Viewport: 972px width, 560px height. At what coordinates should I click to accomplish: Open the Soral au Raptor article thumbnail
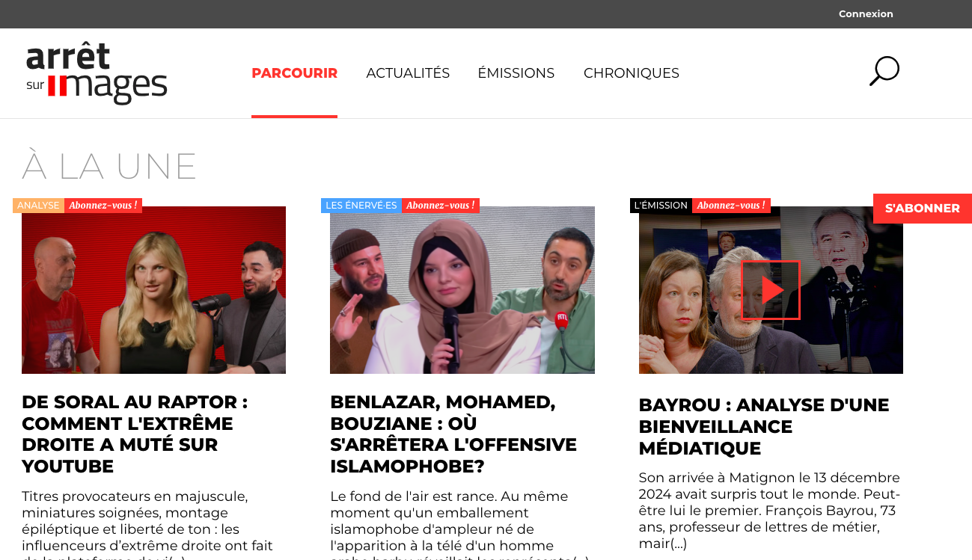[153, 290]
